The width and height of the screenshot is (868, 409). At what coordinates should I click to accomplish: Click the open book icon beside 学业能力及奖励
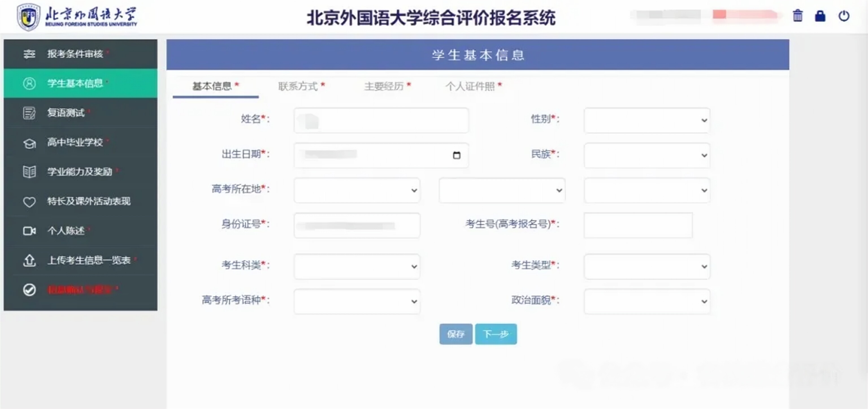pyautogui.click(x=29, y=172)
